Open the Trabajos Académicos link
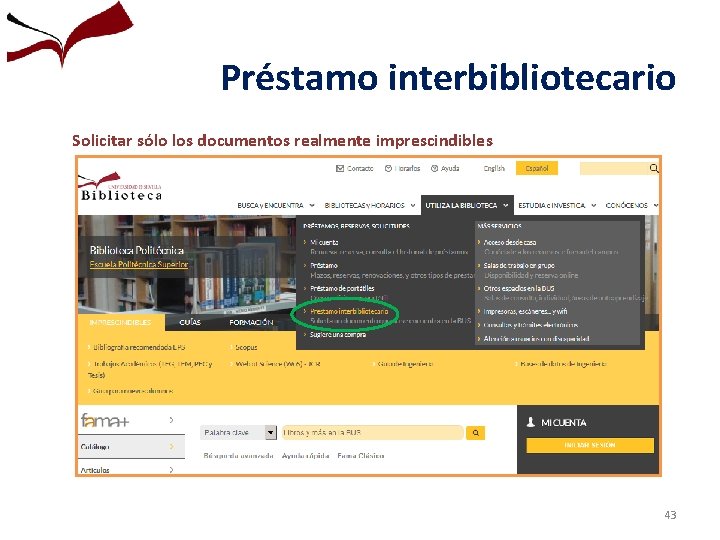Image resolution: width=720 pixels, height=540 pixels. [150, 369]
